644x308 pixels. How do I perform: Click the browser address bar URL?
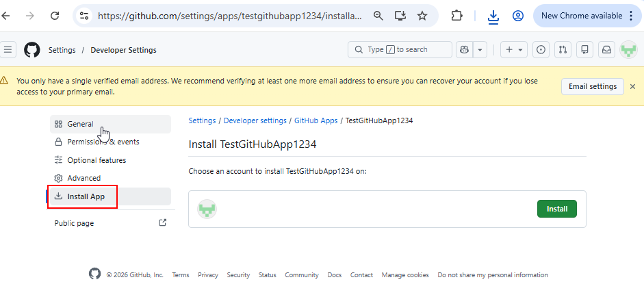pyautogui.click(x=230, y=16)
